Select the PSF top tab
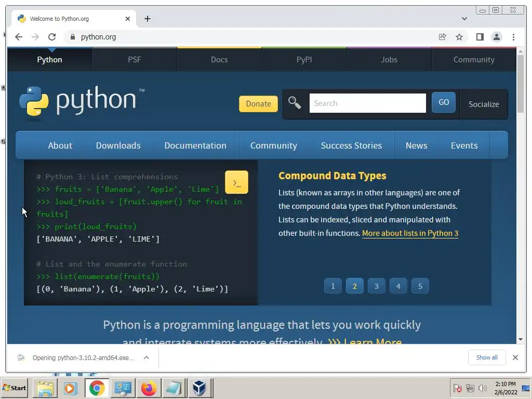532x399 pixels. tap(135, 60)
